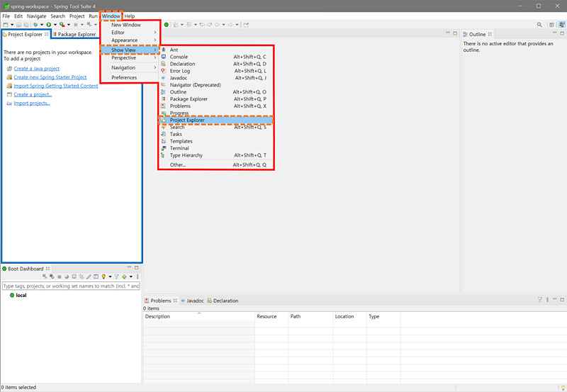Click the toolbar Search magnifier icon
Image resolution: width=567 pixels, height=392 pixels.
pos(539,25)
